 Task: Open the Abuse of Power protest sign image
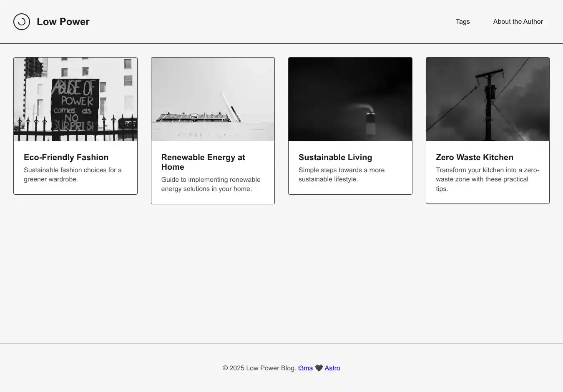click(x=75, y=99)
